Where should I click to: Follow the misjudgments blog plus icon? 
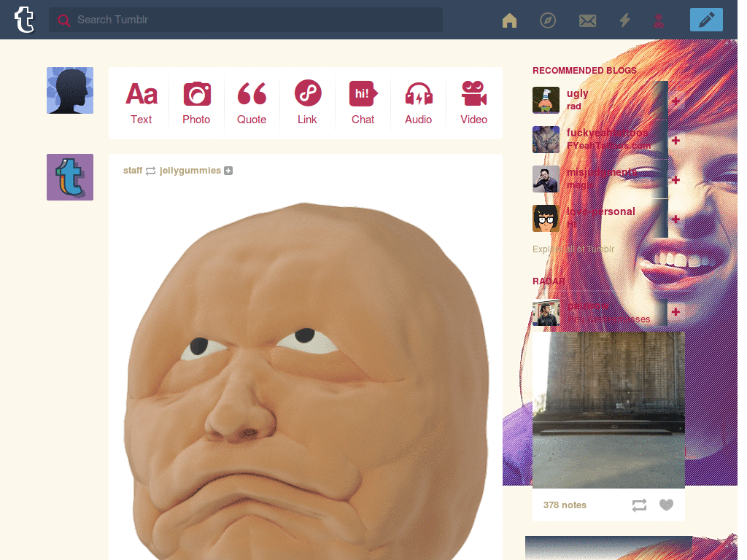click(676, 180)
